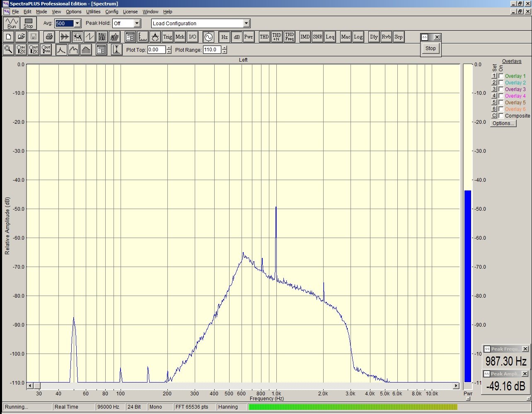Click the overlays Options... button

coord(503,123)
